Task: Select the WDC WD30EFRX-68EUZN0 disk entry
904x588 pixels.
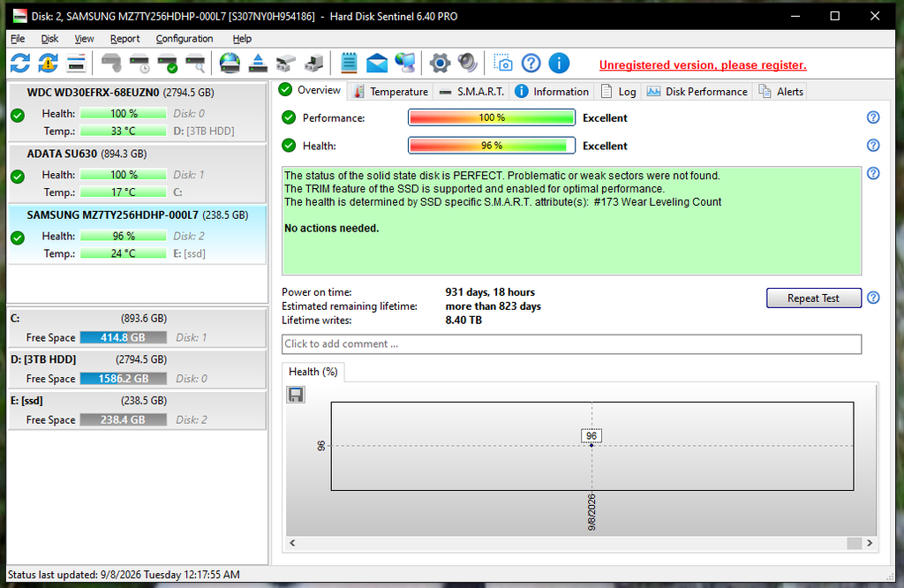Action: click(137, 112)
